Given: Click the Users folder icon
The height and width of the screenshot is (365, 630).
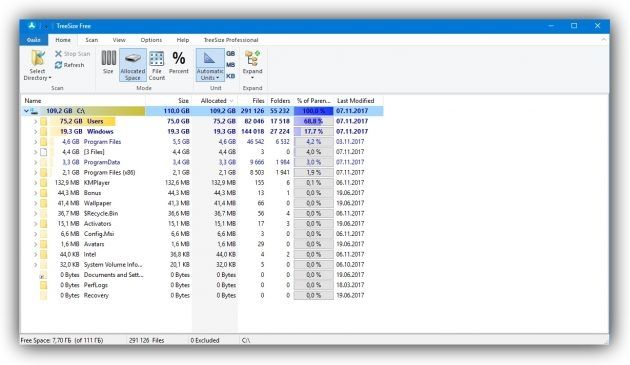Looking at the screenshot, I should [43, 121].
